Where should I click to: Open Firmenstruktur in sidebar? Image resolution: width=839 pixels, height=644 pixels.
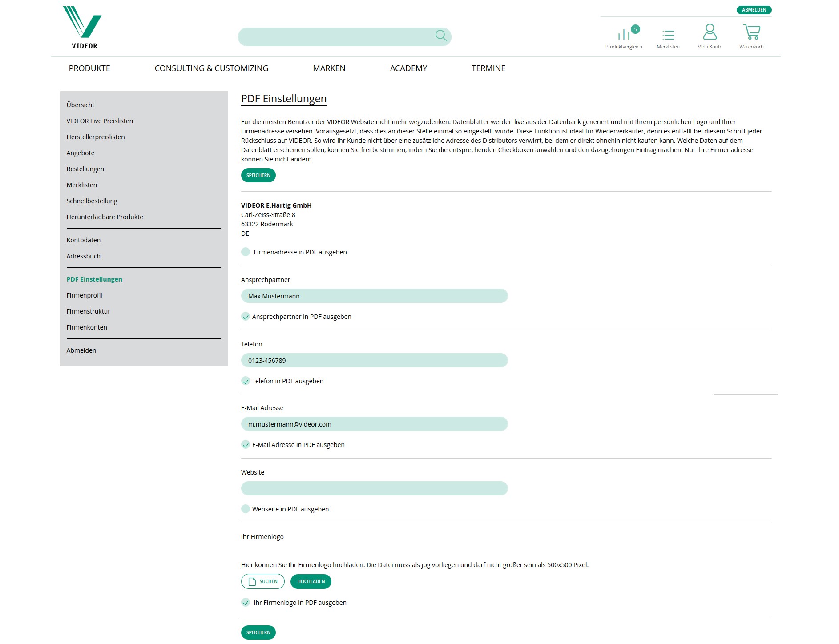pos(89,311)
